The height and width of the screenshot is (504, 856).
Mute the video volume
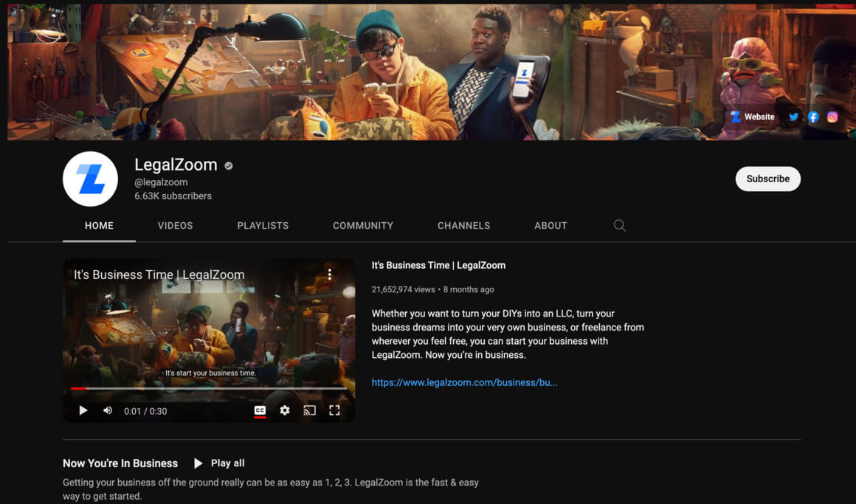tap(108, 410)
